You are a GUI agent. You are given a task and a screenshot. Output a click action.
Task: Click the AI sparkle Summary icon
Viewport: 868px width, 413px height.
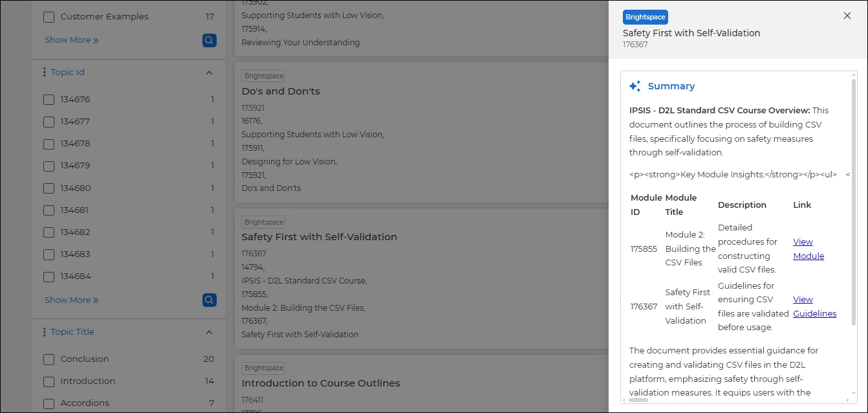pyautogui.click(x=635, y=86)
